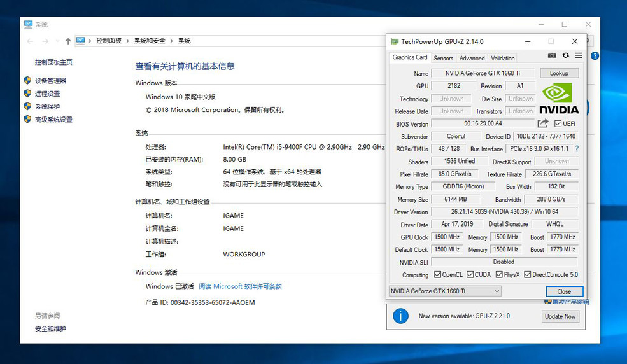
Task: Click the NVIDIA logo in GPU-Z
Action: [559, 98]
